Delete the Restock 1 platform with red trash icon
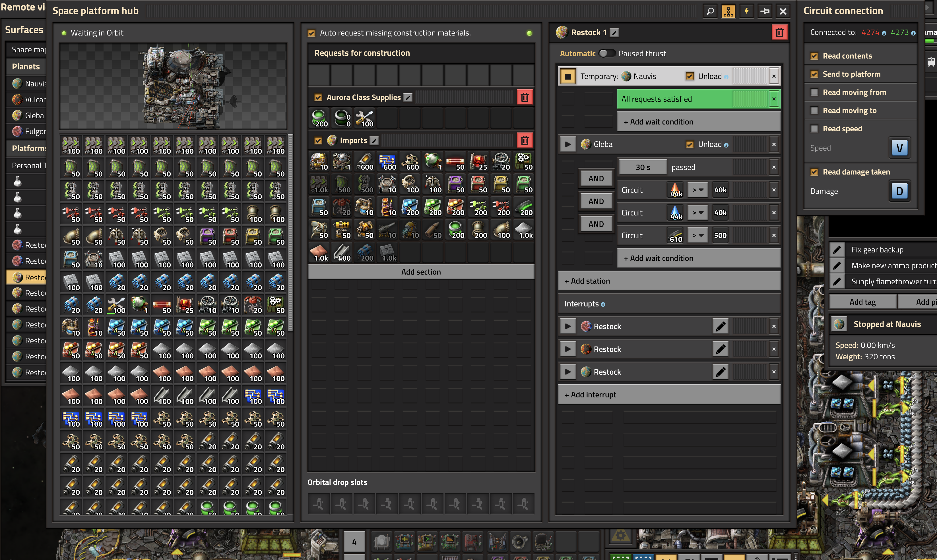 779,32
